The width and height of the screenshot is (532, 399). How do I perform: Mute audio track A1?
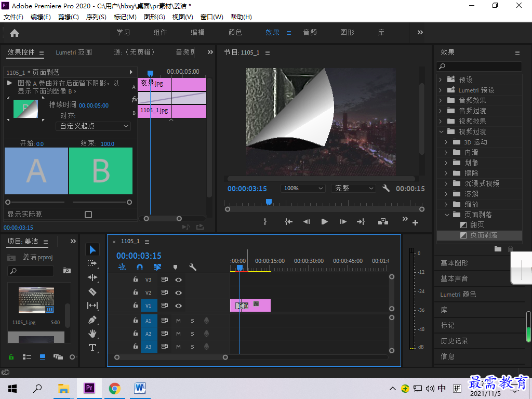pos(179,321)
